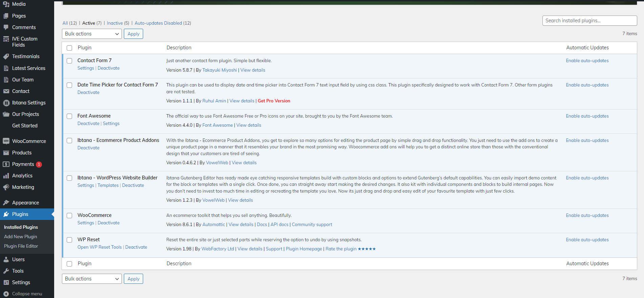Deactivate the Font Awesome plugin
This screenshot has height=298, width=644.
coord(88,123)
